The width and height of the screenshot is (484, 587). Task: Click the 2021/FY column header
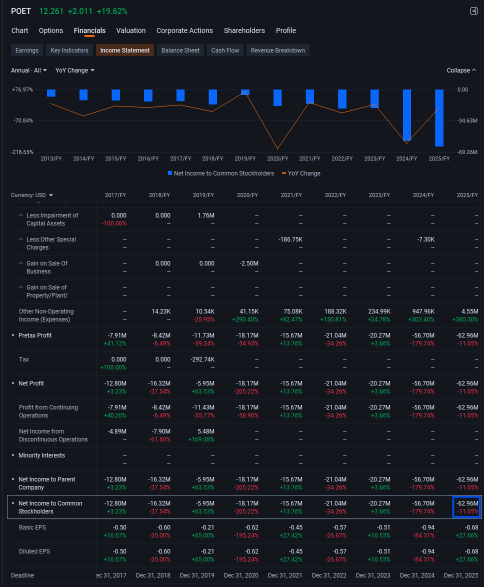tap(292, 195)
